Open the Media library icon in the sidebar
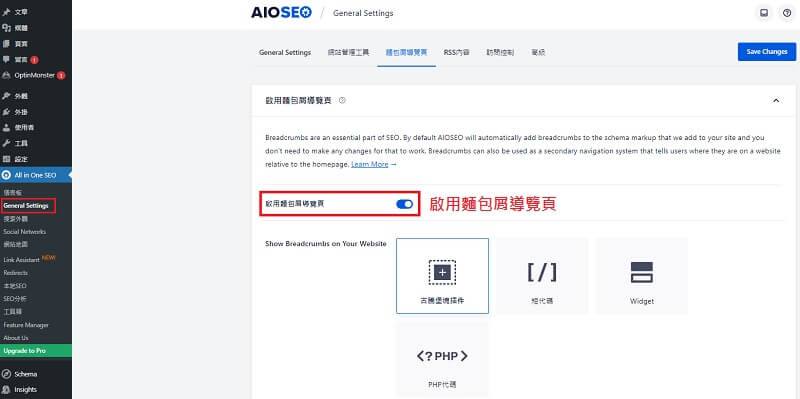 [6, 28]
